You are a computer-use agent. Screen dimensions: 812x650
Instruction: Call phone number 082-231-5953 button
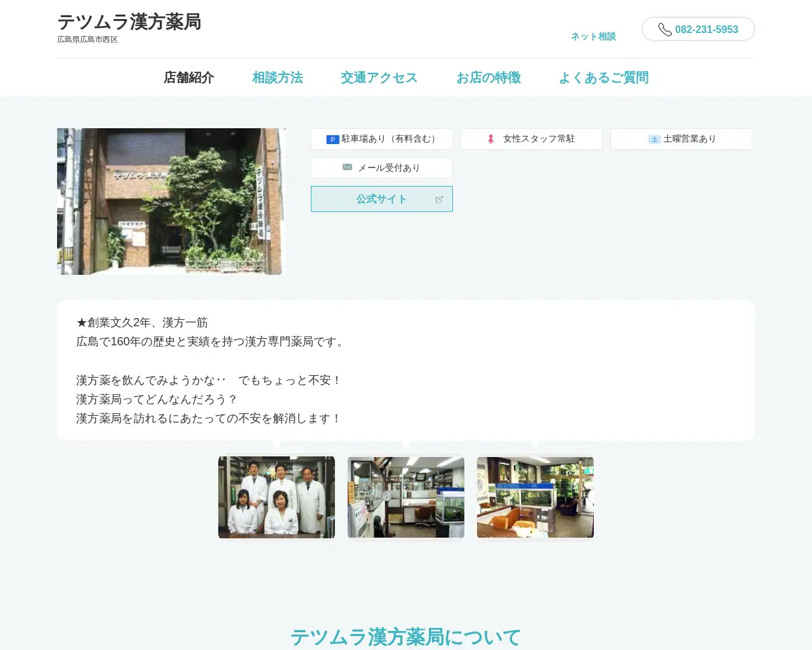click(698, 29)
